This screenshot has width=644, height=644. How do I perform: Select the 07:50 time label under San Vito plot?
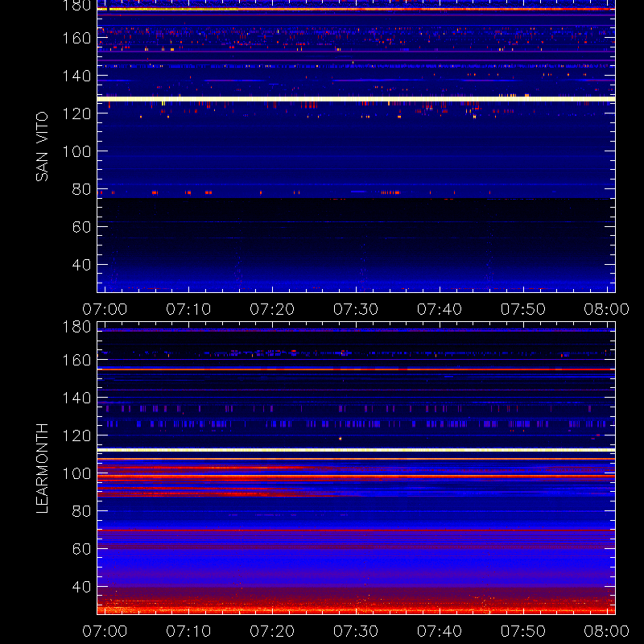point(522,309)
